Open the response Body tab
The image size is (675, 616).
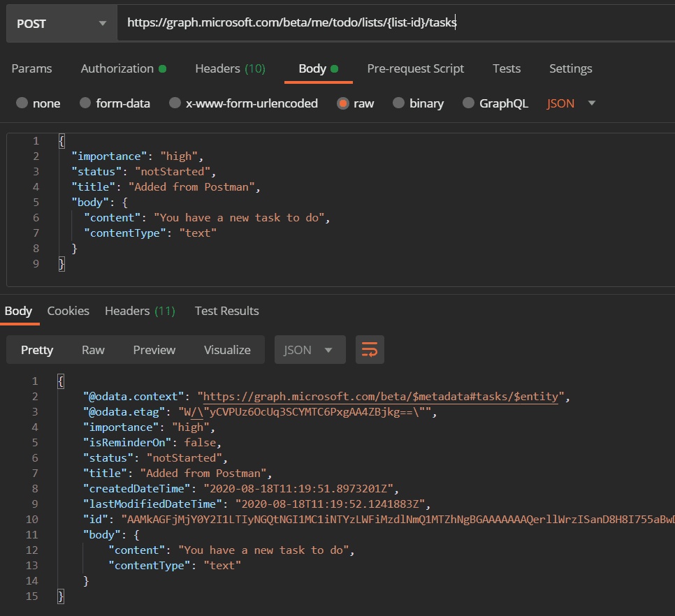[18, 311]
